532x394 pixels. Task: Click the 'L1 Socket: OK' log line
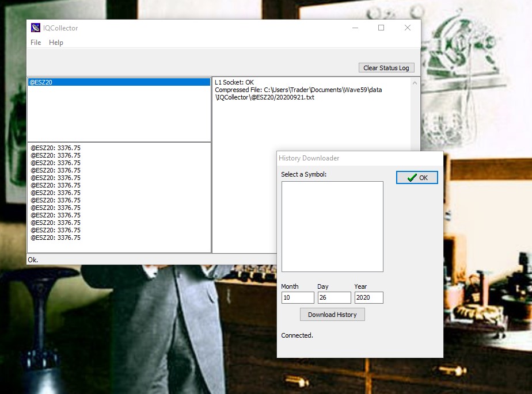(234, 82)
